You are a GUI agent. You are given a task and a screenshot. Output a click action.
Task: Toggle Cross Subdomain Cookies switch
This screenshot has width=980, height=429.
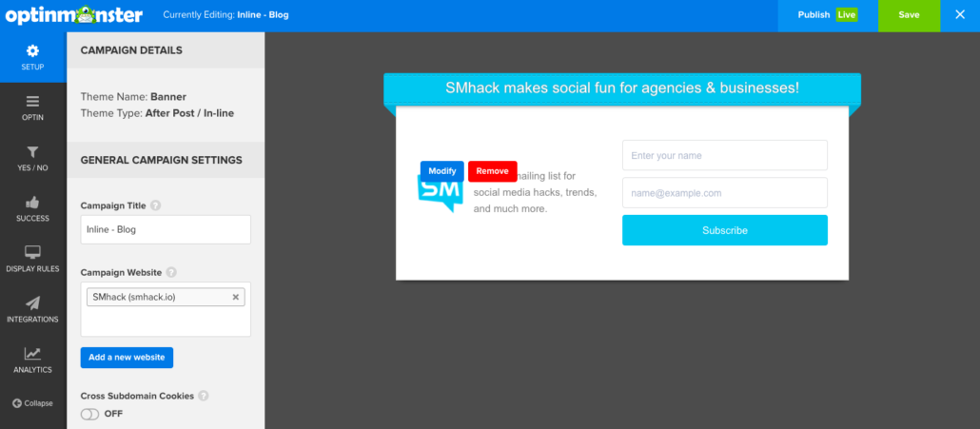(x=90, y=414)
